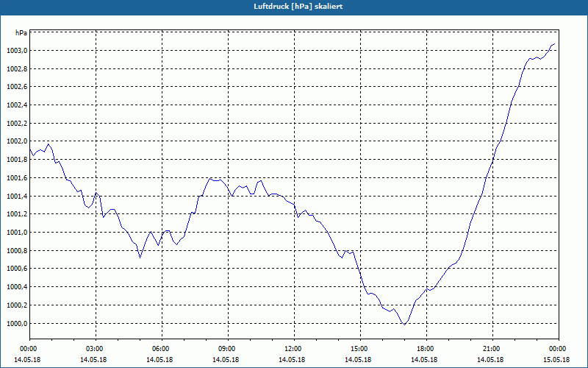Select the 1002,6 y-axis value
Image resolution: width=588 pixels, height=368 pixels.
17,87
